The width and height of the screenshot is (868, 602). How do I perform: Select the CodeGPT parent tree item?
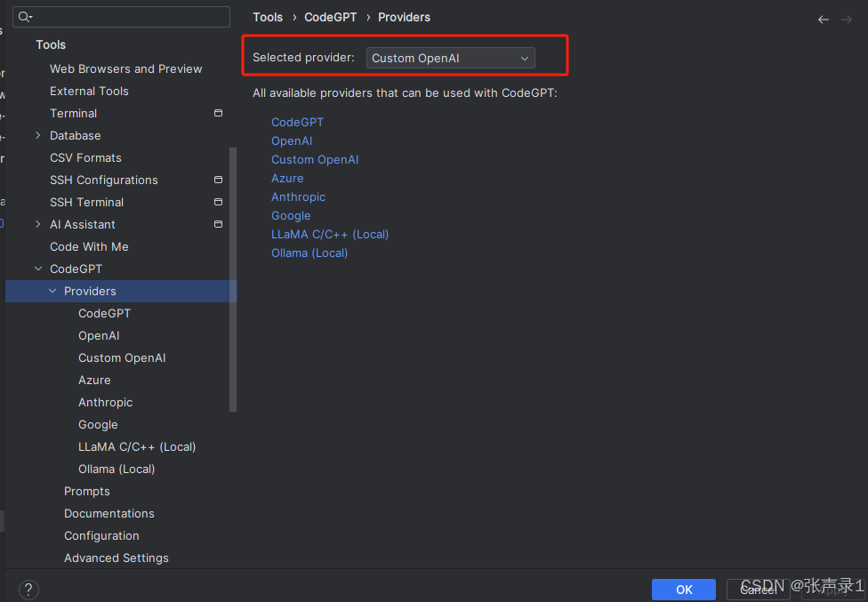76,269
